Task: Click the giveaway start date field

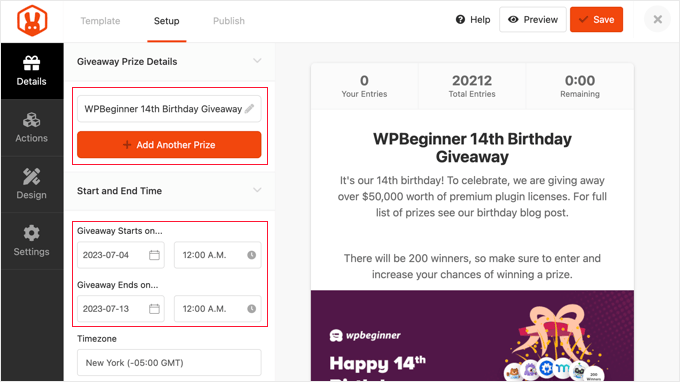Action: pyautogui.click(x=121, y=255)
